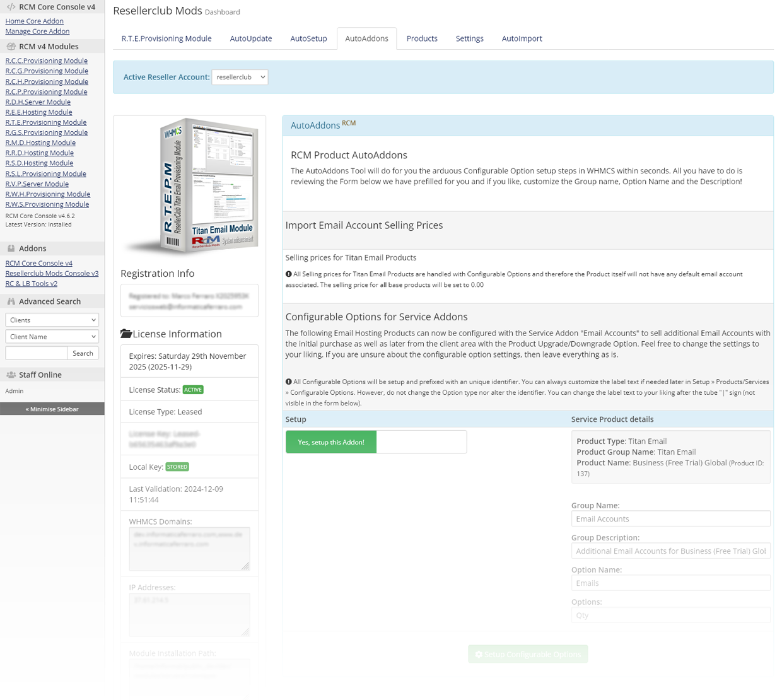Screen dimensions: 782x700
Task: Click the sidebar search text field
Action: [x=36, y=353]
